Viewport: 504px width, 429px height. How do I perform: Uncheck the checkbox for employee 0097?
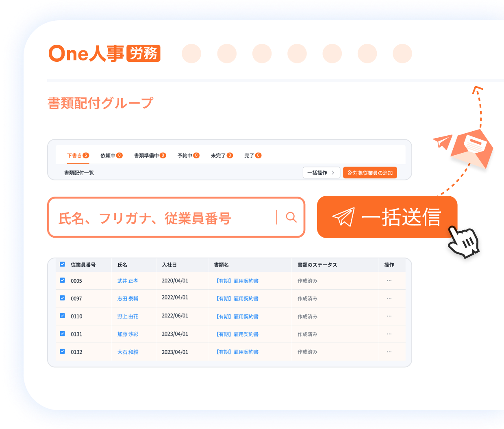coord(63,298)
